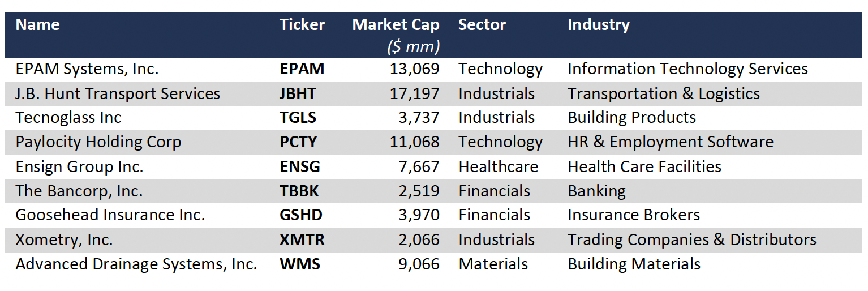Click the Name column header
Screen dimensions: 868x291
(x=37, y=25)
